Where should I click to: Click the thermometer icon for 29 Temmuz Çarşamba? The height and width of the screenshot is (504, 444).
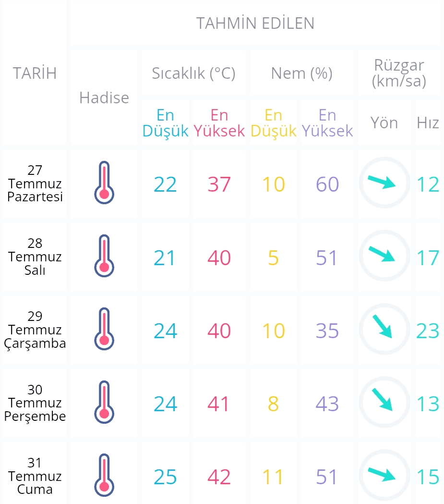click(x=104, y=329)
